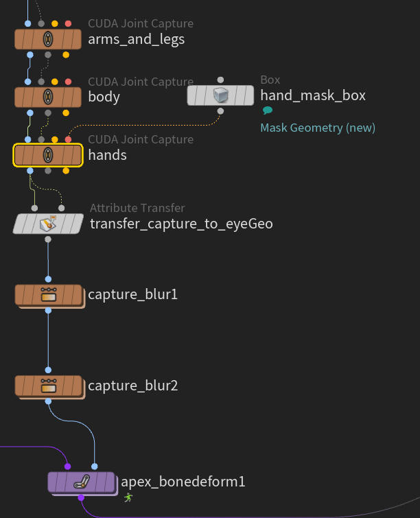Click the red fourth input of hands node

(68, 139)
